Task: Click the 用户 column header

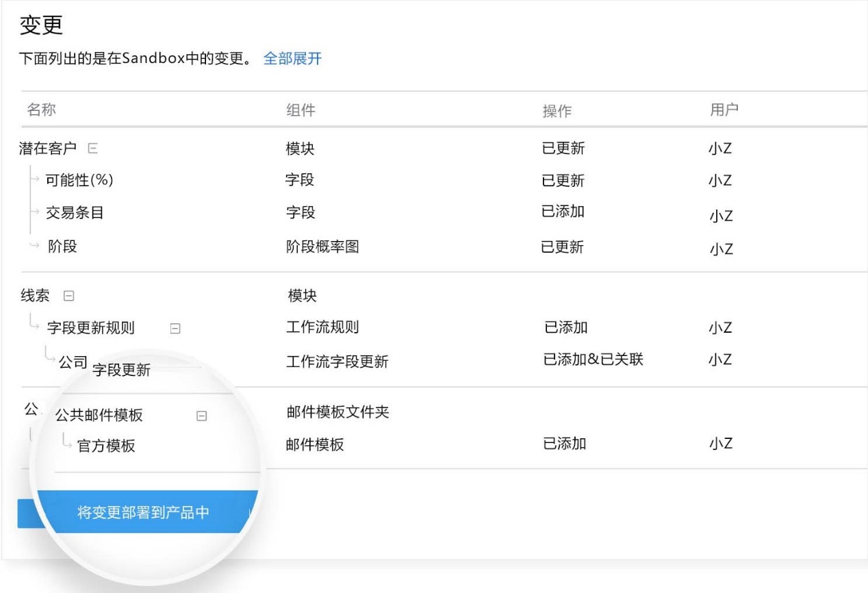Action: [724, 110]
